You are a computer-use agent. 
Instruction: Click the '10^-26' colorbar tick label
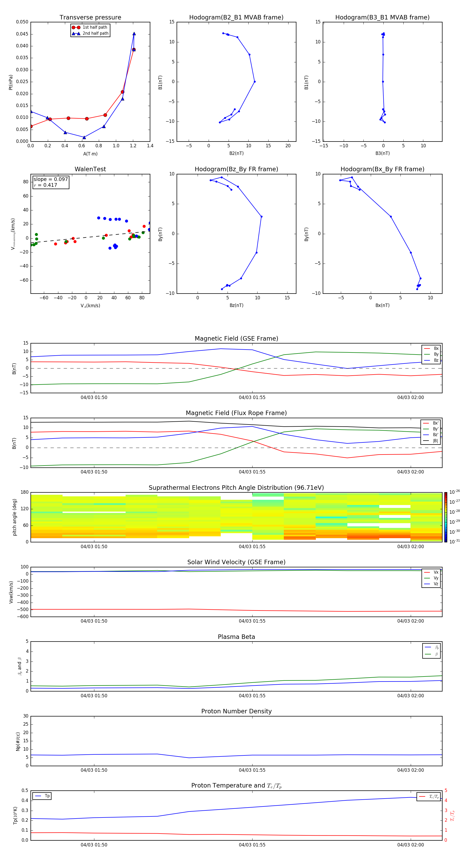[x=455, y=492]
